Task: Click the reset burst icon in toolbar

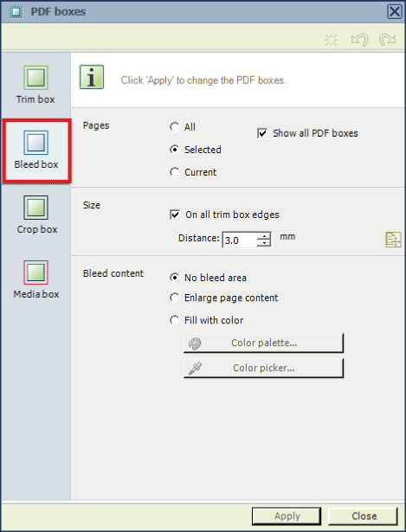Action: [331, 40]
